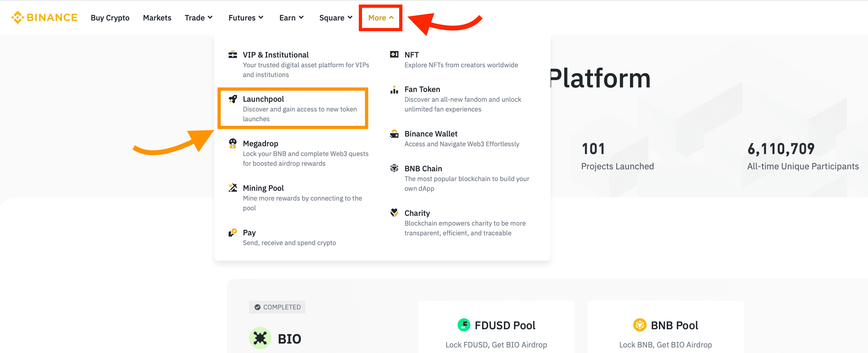Go to the Markets page
The height and width of the screenshot is (353, 868).
[157, 18]
